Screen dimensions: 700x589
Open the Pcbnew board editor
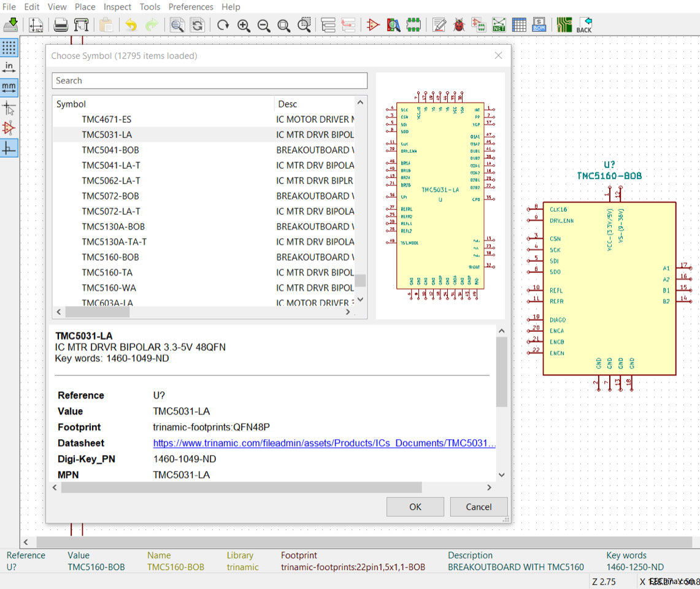click(x=566, y=25)
